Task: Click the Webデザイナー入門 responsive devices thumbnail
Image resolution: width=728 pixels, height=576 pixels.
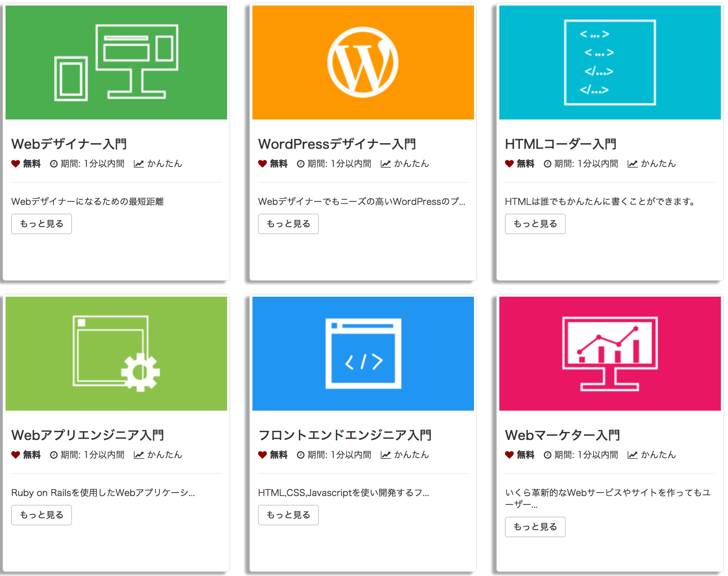Action: (116, 63)
